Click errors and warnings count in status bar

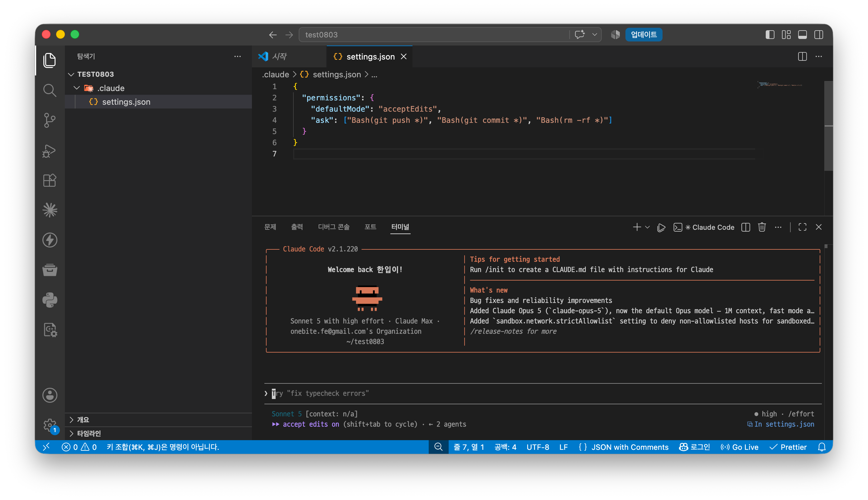point(79,447)
